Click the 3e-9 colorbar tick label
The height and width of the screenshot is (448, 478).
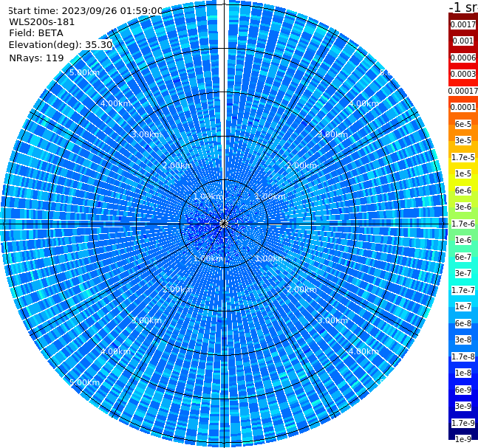463,406
